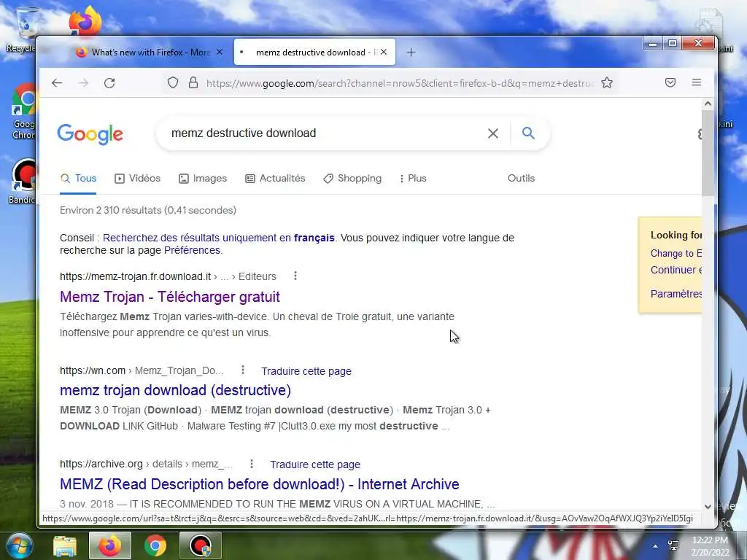The height and width of the screenshot is (560, 747).
Task: Click the Bandicam taskbar icon
Action: [x=200, y=545]
